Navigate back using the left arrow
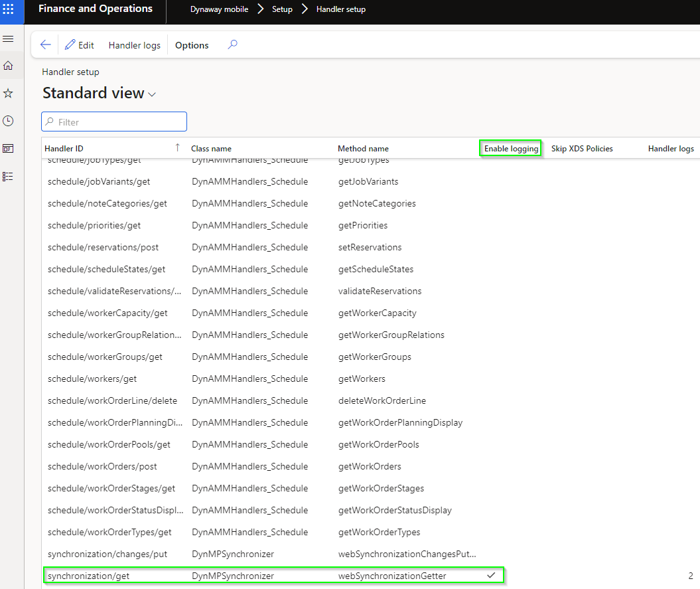The width and height of the screenshot is (700, 589). pos(45,44)
